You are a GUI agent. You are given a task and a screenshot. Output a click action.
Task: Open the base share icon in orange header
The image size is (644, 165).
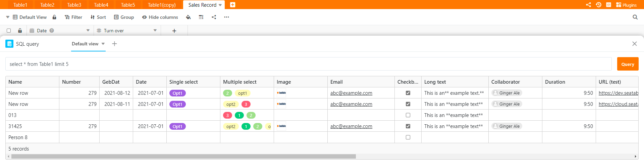(x=588, y=5)
